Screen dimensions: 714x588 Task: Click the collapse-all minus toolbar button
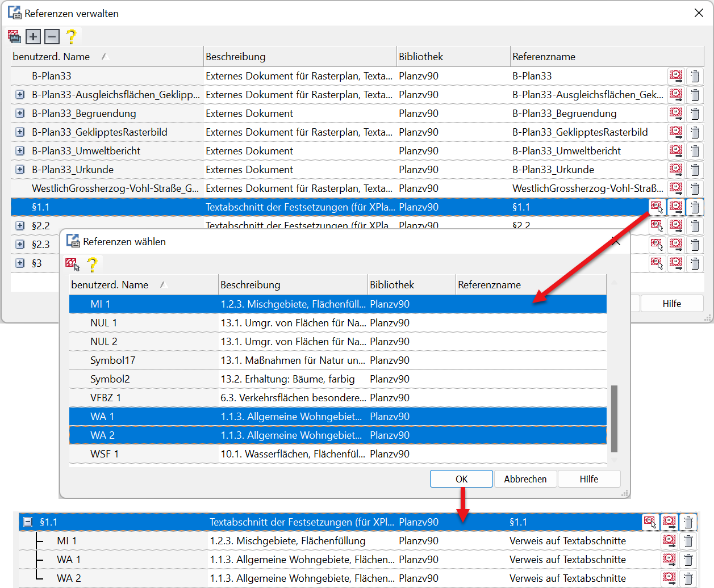pyautogui.click(x=52, y=37)
